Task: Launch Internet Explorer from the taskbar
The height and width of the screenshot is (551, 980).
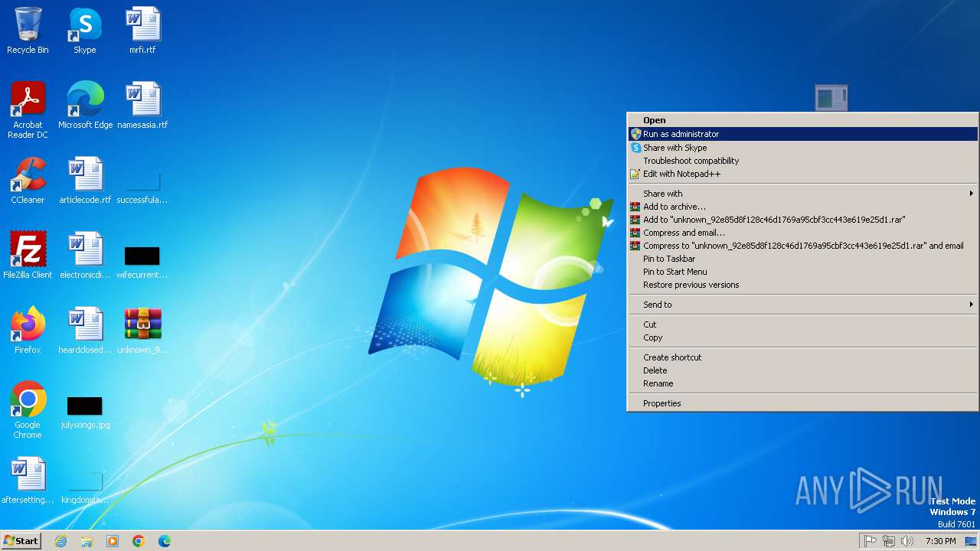Action: pyautogui.click(x=60, y=541)
